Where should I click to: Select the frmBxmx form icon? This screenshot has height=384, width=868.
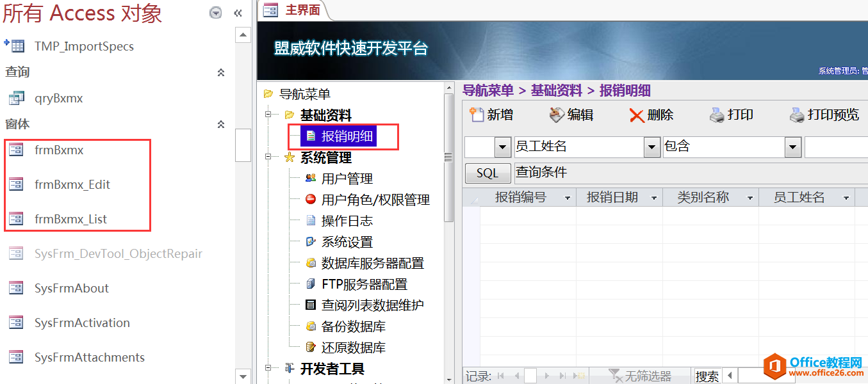(x=16, y=150)
